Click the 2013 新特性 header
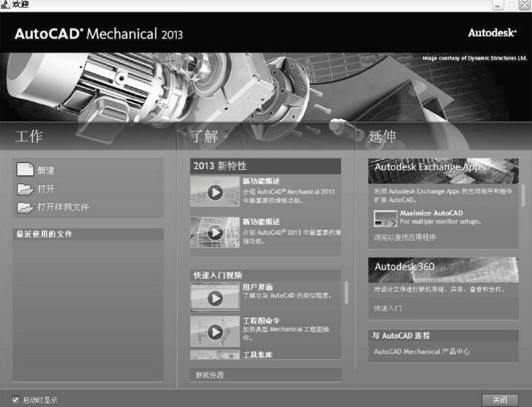This screenshot has height=407, width=532. (x=266, y=166)
